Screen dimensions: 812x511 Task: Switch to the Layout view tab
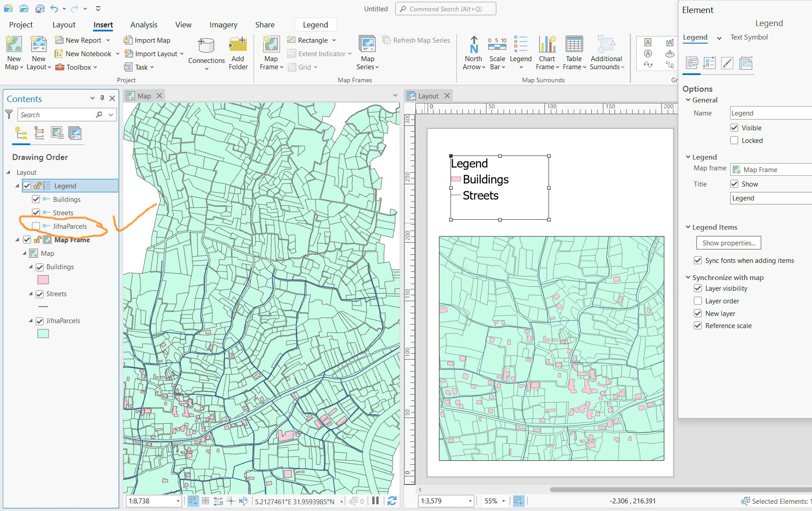(x=428, y=96)
